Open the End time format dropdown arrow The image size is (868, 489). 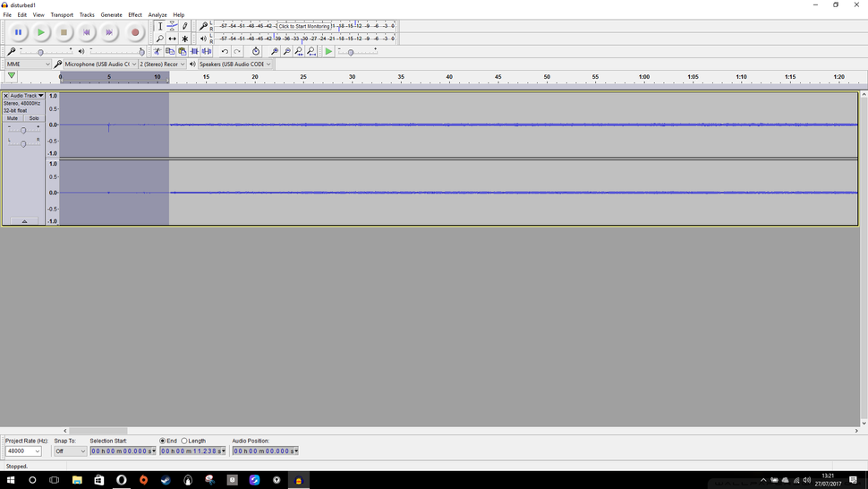[x=223, y=451]
